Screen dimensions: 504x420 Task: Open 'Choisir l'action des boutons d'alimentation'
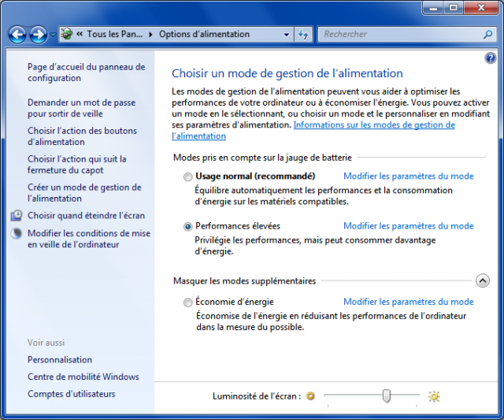[82, 136]
